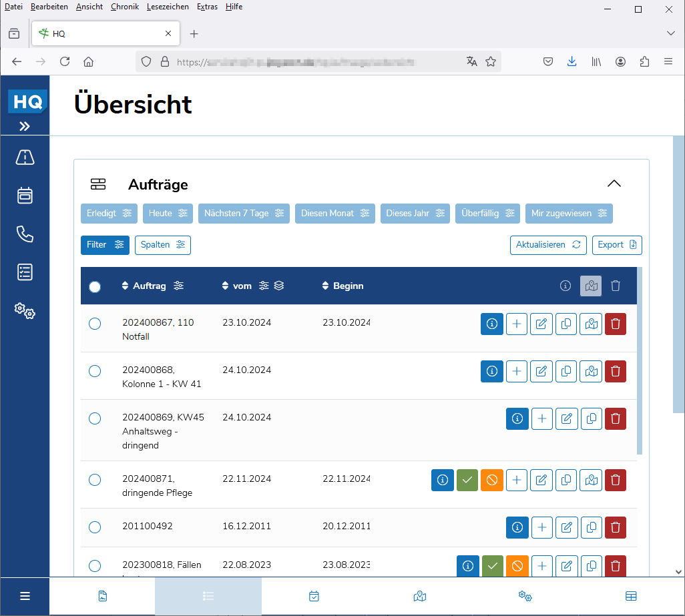Expand the sidebar with double-arrow icon

(x=25, y=126)
